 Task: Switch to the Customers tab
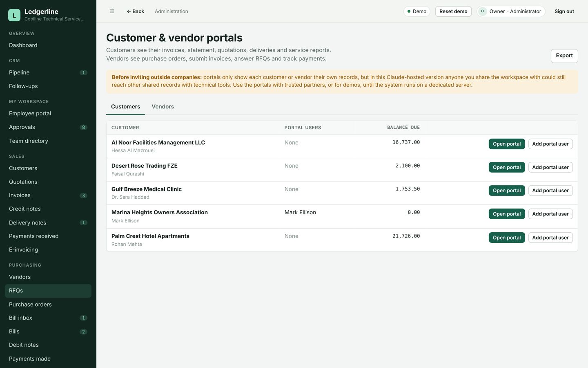pyautogui.click(x=125, y=107)
